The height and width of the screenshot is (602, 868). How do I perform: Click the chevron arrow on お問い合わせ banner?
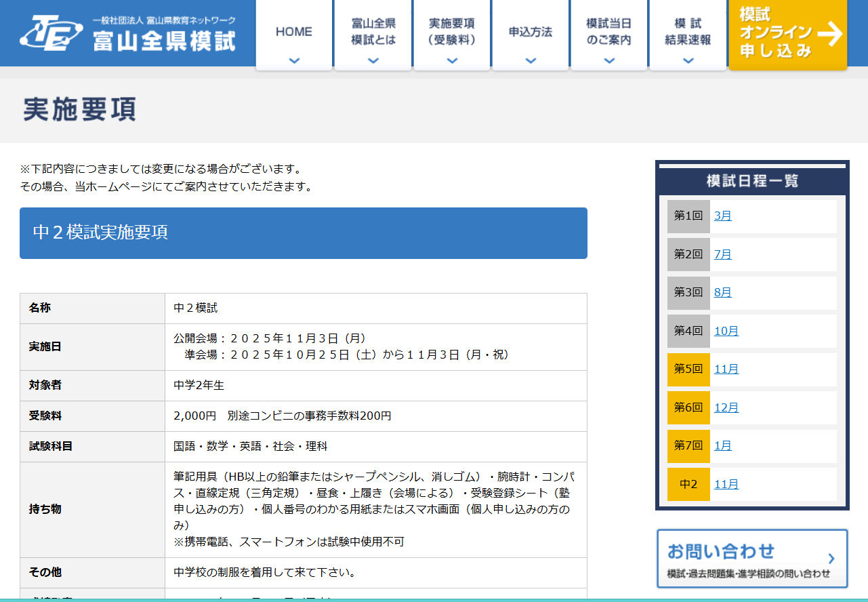831,559
